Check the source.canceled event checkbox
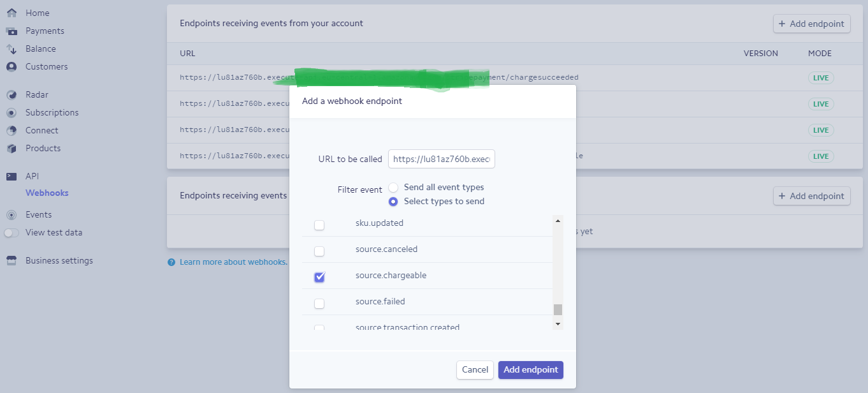Image resolution: width=868 pixels, height=393 pixels. pyautogui.click(x=319, y=251)
